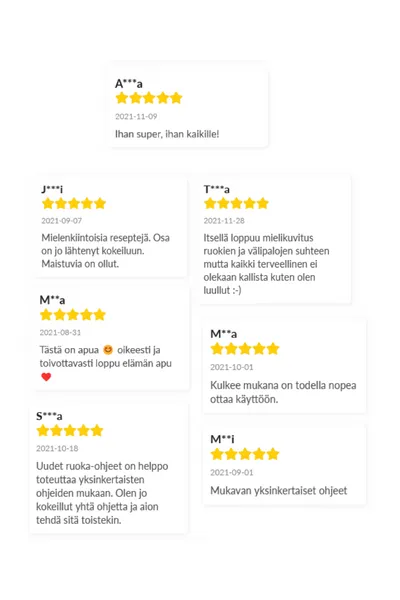
Task: Click the review text starting 'Kulkee mukana'
Action: coord(283,392)
